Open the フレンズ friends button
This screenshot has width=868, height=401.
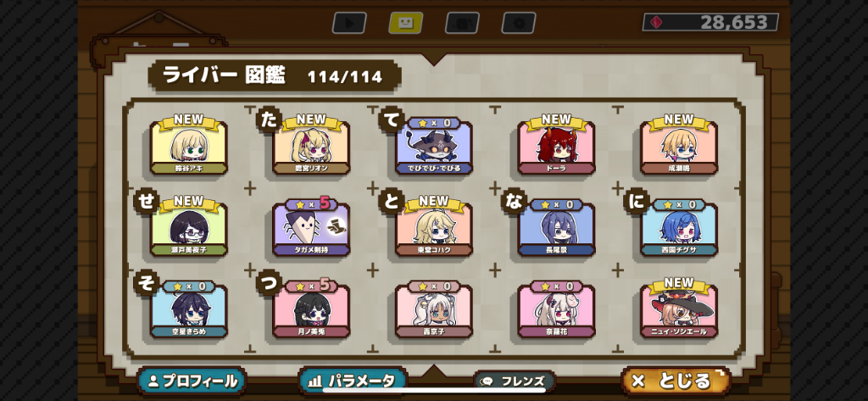coord(515,381)
